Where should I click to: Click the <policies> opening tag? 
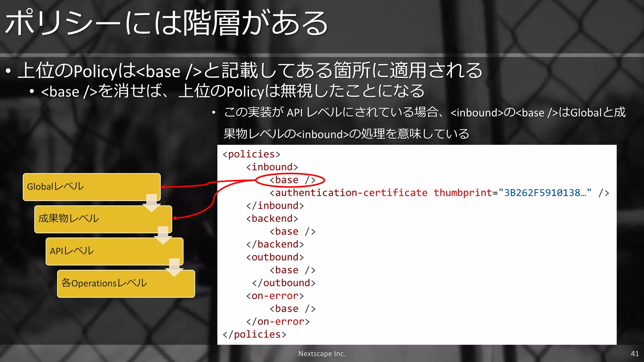click(x=251, y=154)
